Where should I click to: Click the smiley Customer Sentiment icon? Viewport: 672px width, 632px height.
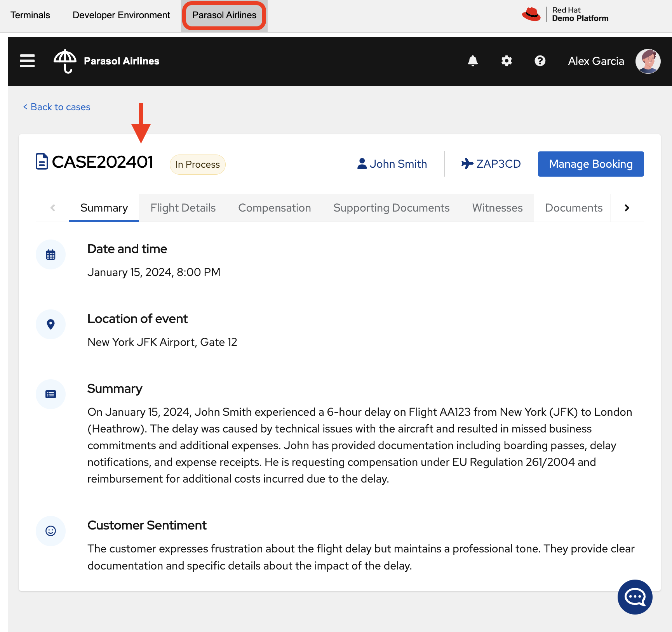tap(50, 531)
